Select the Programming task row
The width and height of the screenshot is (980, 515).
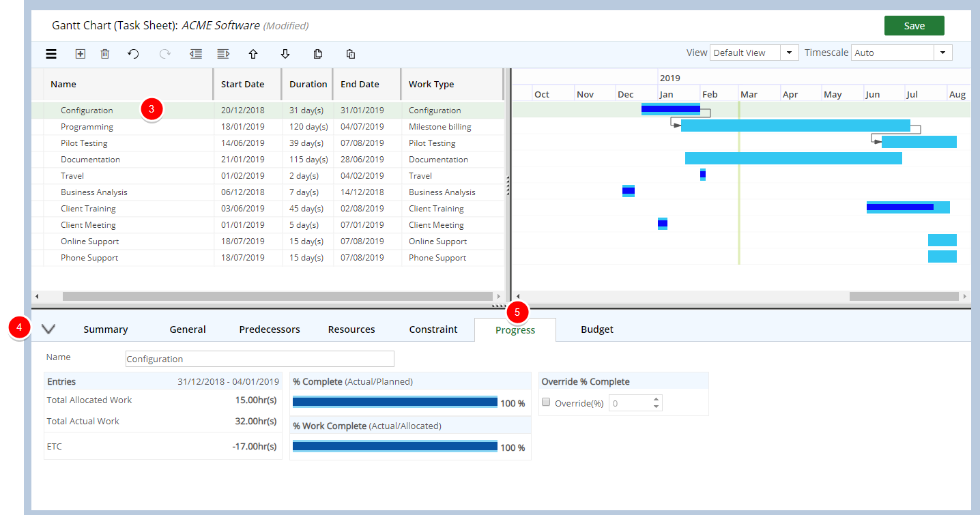pos(87,127)
